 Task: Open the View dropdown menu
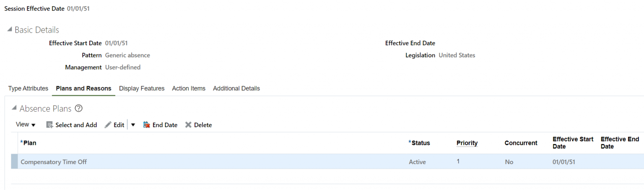pyautogui.click(x=26, y=125)
